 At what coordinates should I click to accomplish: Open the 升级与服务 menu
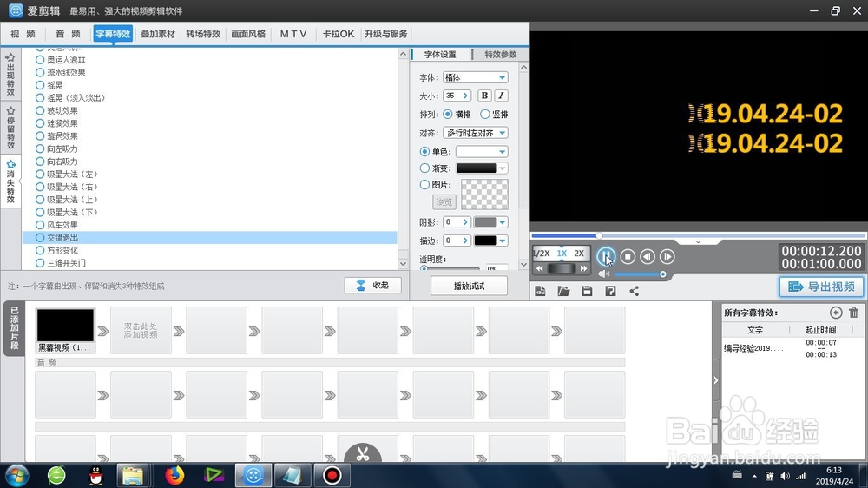pos(386,34)
